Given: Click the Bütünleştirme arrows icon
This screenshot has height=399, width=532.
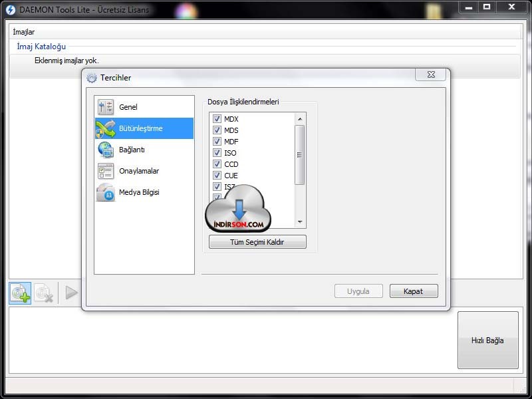Looking at the screenshot, I should [x=106, y=128].
